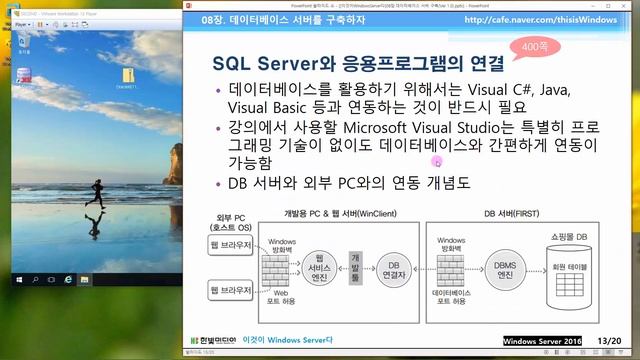640x360 pixels.
Task: Open File Explorer from guest taskbar
Action: point(84,280)
